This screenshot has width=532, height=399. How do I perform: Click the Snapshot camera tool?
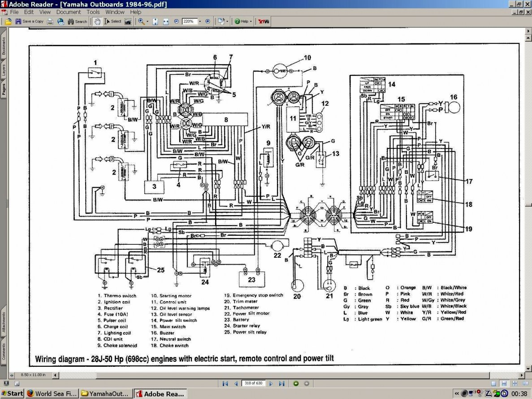tap(128, 22)
